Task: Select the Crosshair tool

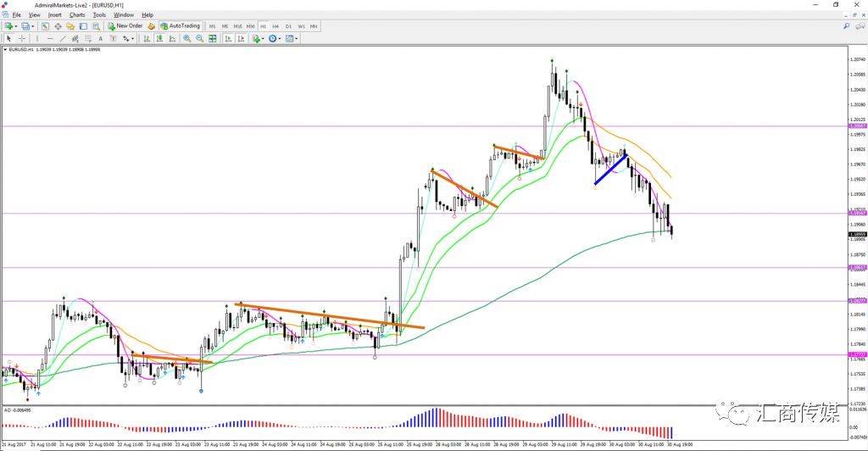Action: point(21,39)
